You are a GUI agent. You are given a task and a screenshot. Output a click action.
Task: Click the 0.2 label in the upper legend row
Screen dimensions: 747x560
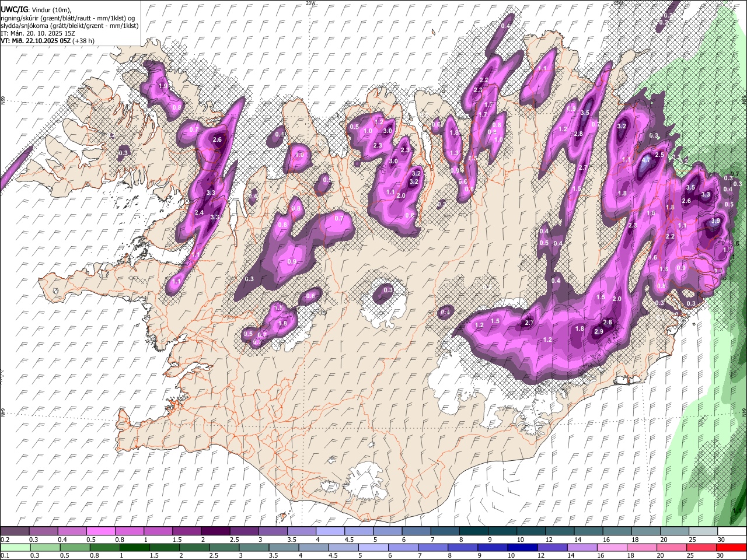[x=5, y=540]
